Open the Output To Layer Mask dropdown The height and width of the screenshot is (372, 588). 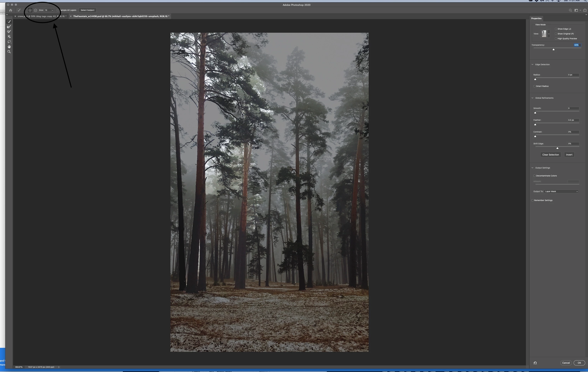click(x=561, y=192)
